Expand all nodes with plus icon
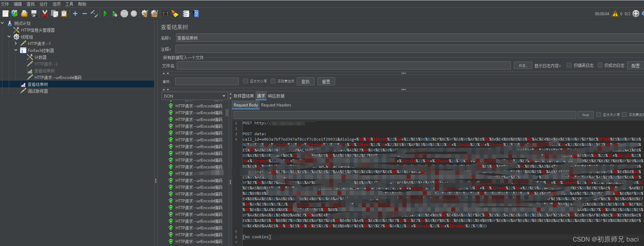 pyautogui.click(x=75, y=14)
